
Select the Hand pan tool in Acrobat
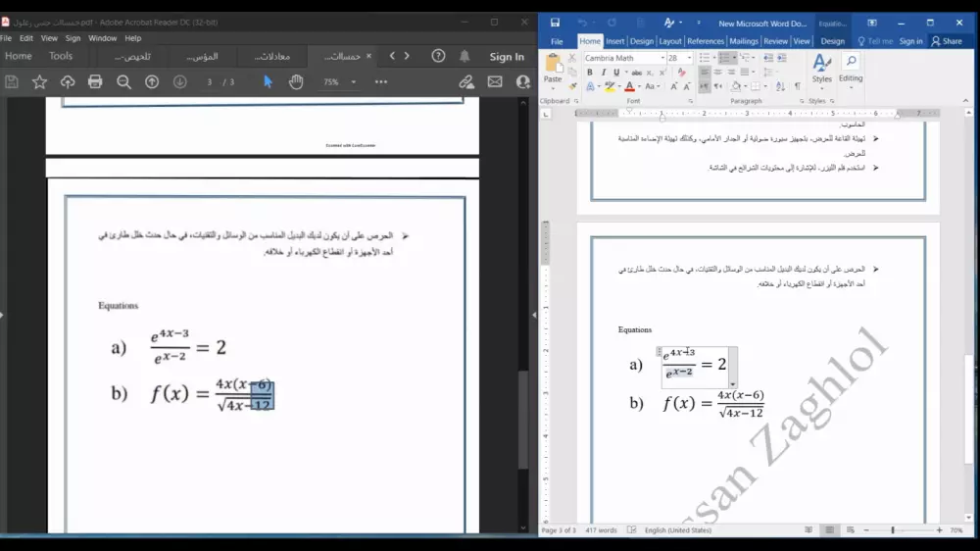296,82
